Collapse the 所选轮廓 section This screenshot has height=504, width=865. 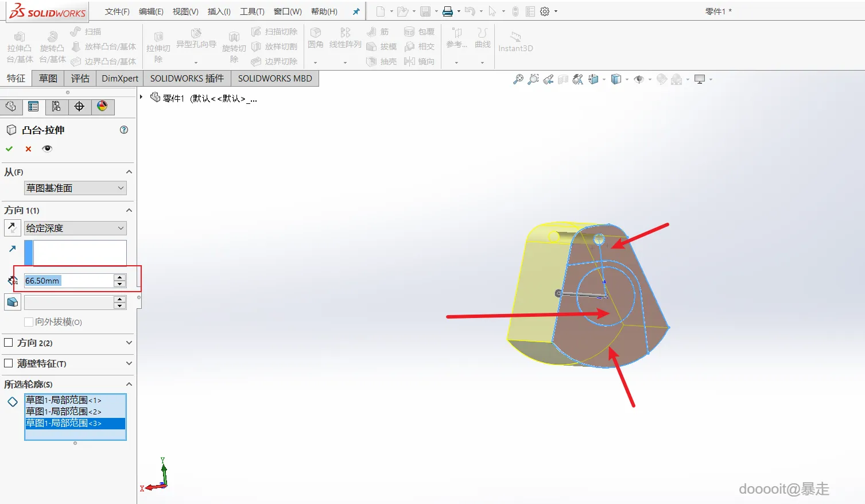[x=129, y=384]
